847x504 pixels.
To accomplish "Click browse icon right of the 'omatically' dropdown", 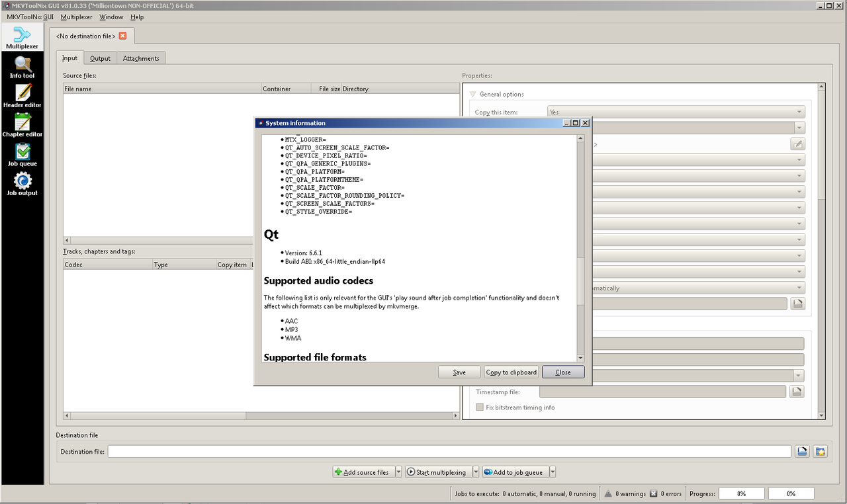I will (797, 304).
